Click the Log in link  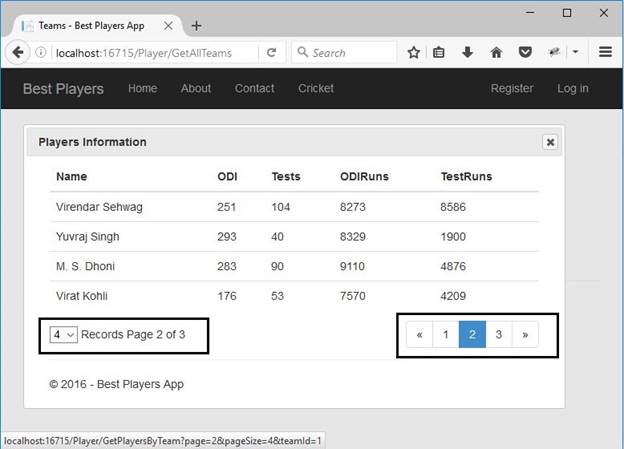pyautogui.click(x=573, y=88)
